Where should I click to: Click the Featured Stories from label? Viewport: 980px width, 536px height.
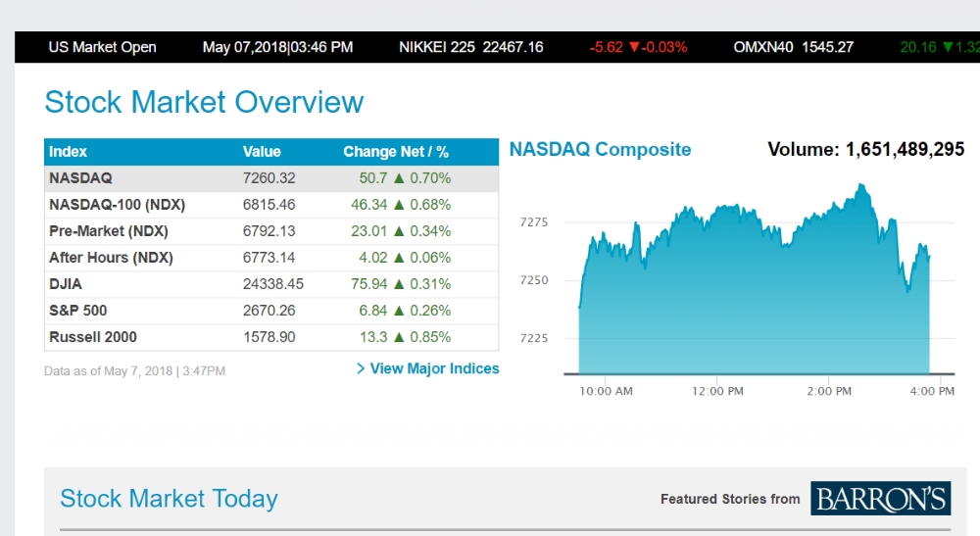point(730,499)
